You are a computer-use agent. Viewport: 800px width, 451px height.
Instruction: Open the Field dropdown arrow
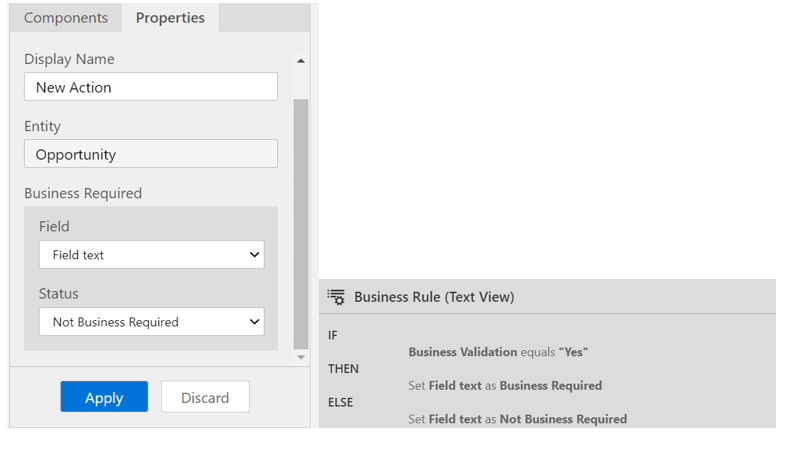point(254,255)
